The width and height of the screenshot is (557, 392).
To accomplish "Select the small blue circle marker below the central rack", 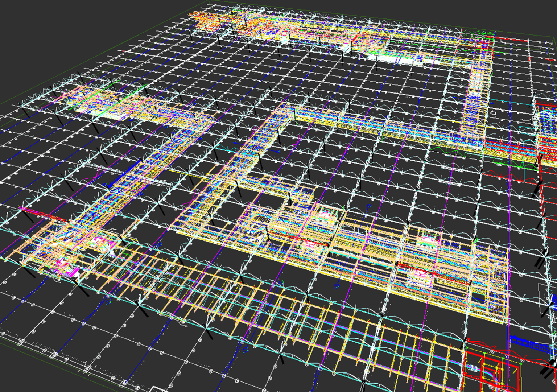I will pyautogui.click(x=337, y=286).
